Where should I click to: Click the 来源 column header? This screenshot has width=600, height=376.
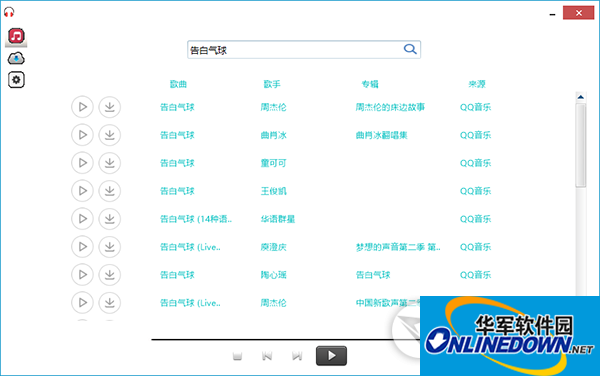point(477,84)
